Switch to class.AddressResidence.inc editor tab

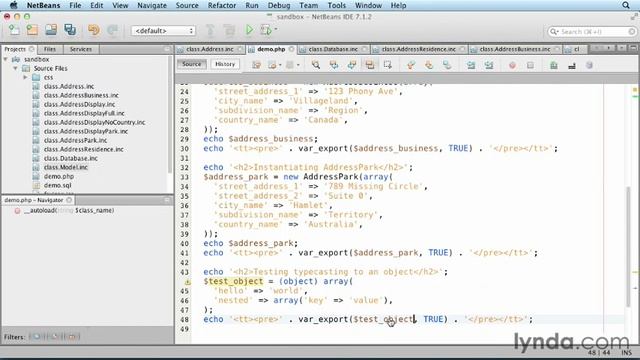418,49
